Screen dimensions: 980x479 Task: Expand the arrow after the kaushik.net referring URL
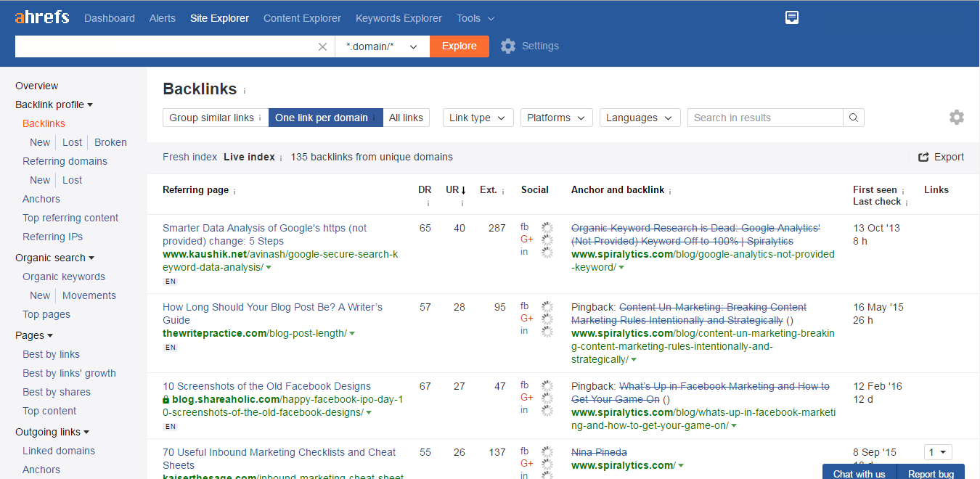[x=269, y=268]
